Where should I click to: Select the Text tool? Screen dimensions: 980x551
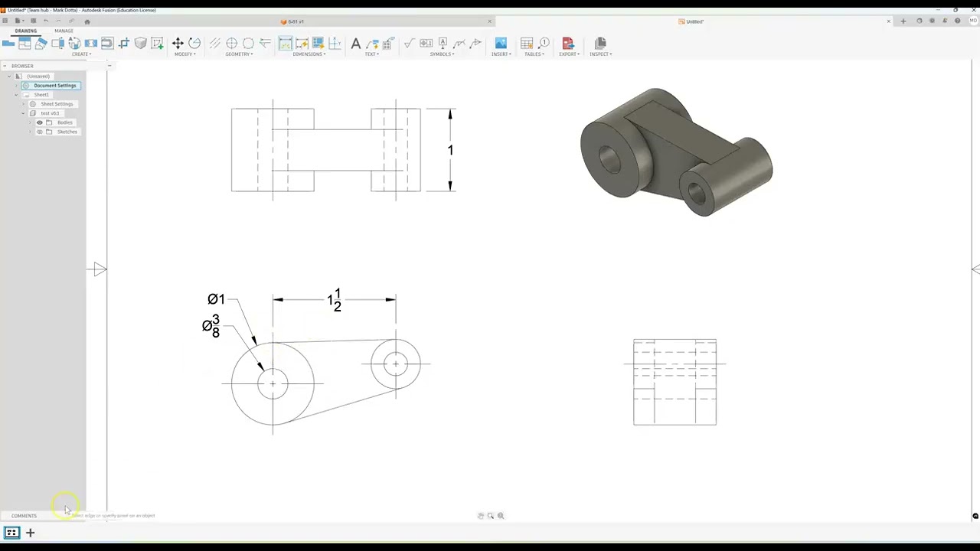pyautogui.click(x=356, y=44)
